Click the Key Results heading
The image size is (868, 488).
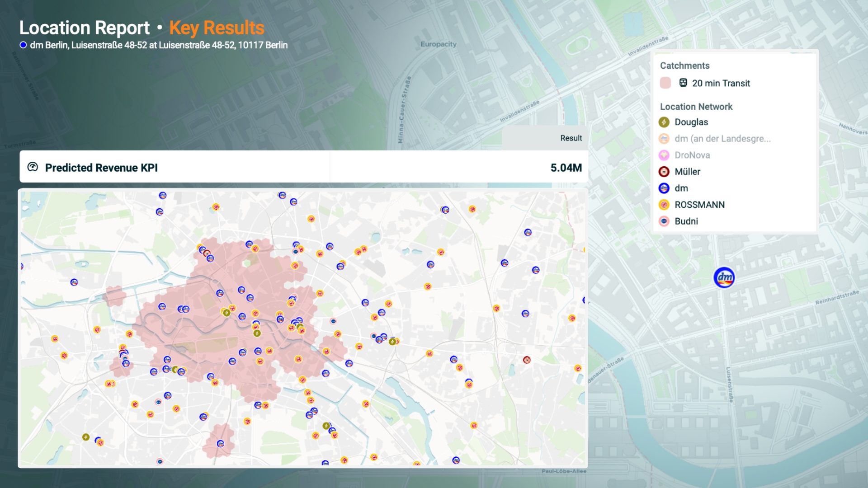(x=217, y=28)
